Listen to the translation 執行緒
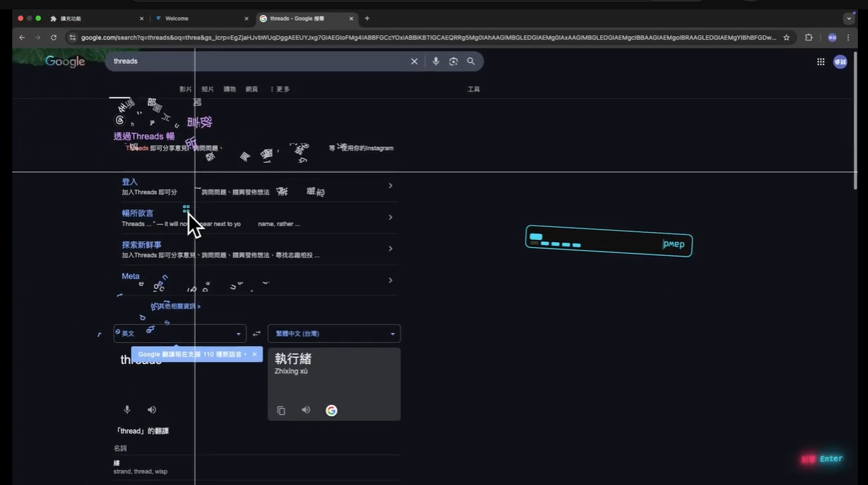This screenshot has height=485, width=868. 306,409
